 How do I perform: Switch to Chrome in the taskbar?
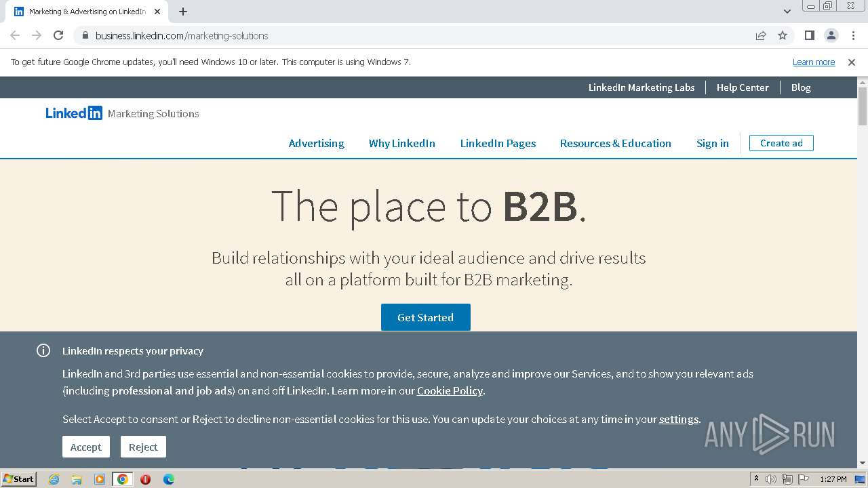pyautogui.click(x=123, y=479)
